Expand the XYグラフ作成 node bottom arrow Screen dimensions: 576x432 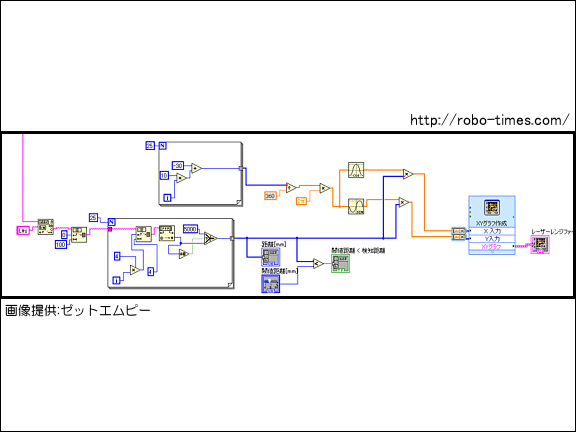492,252
